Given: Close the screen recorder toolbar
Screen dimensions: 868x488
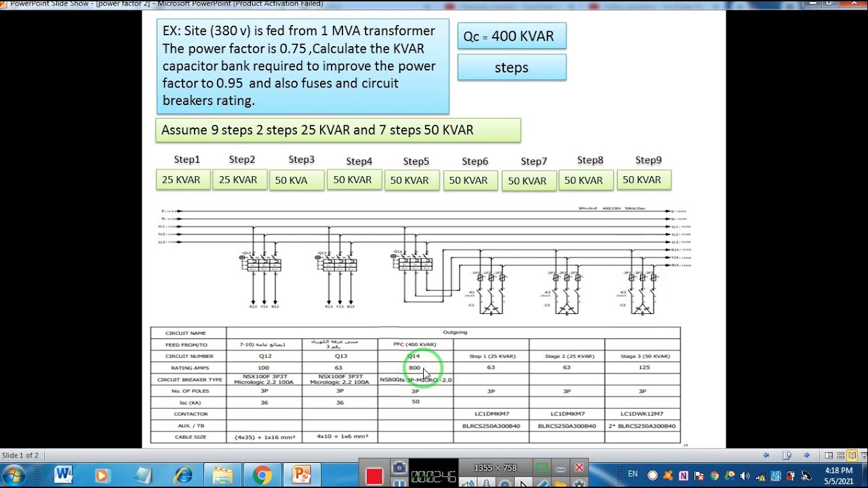Looking at the screenshot, I should click(579, 468).
